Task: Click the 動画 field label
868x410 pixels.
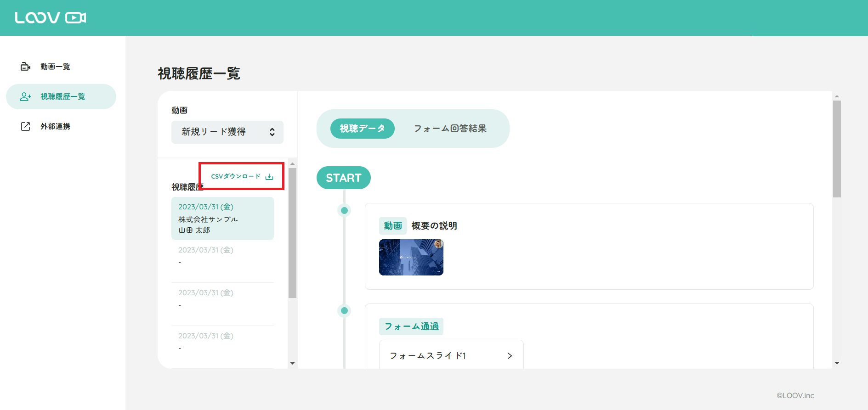Action: (x=180, y=110)
